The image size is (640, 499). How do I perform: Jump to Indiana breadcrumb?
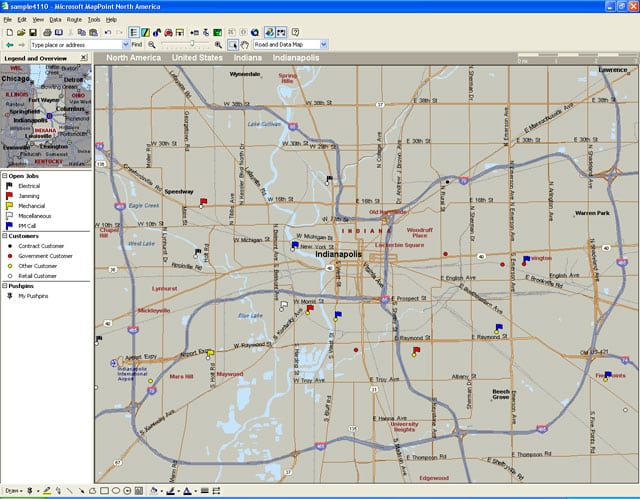pos(247,58)
